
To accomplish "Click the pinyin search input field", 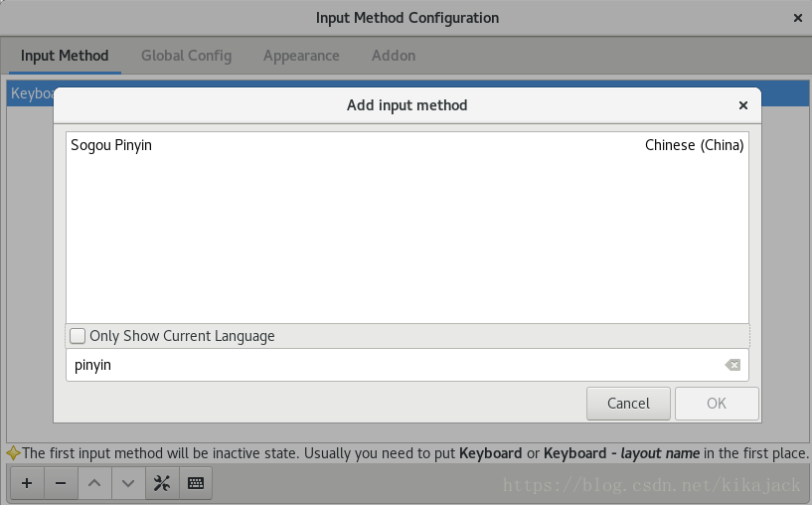I will coord(407,365).
